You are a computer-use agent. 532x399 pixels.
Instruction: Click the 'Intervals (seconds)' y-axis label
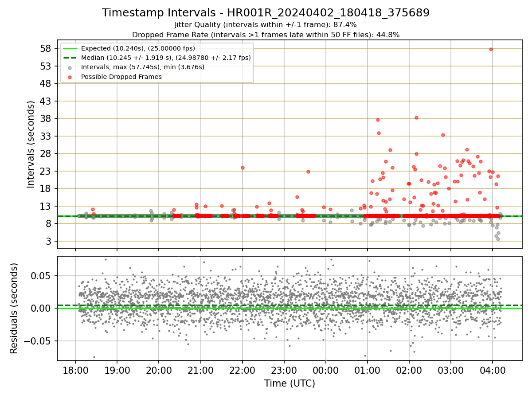click(x=31, y=144)
